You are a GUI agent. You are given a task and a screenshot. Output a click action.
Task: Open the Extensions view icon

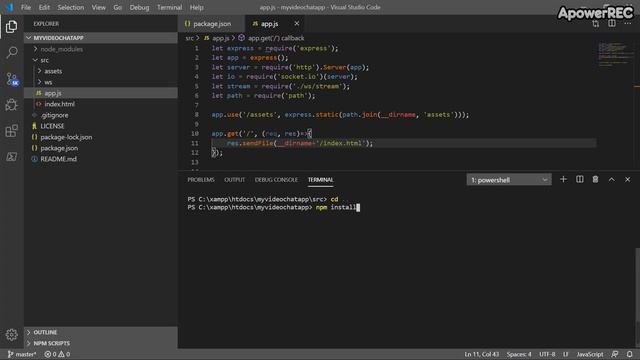[x=11, y=131]
